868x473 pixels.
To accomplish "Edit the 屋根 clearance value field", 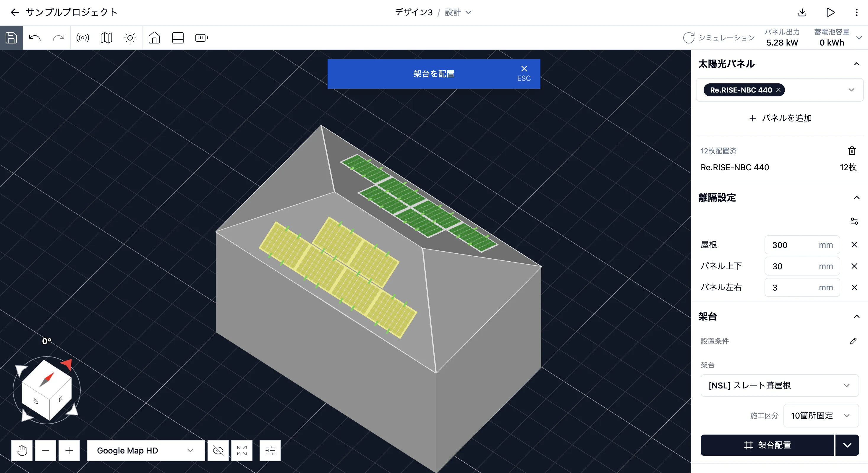I will [x=802, y=245].
